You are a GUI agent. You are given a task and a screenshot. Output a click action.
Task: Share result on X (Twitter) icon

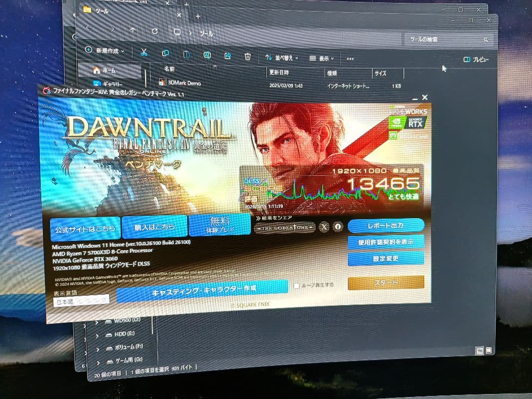(324, 227)
